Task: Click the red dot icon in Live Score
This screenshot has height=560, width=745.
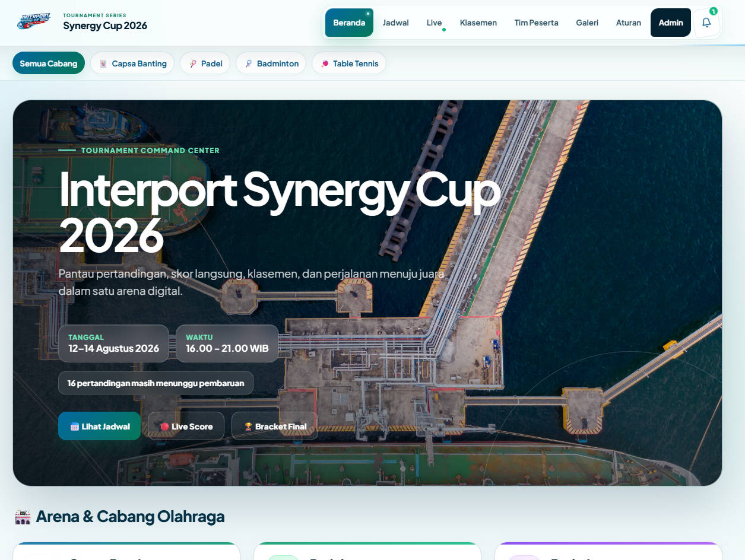Action: tap(164, 427)
